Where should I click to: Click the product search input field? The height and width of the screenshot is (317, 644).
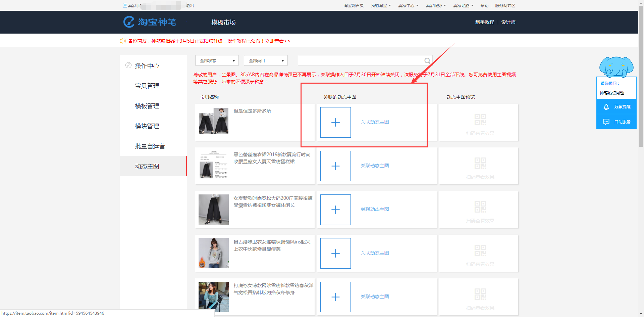pos(361,61)
